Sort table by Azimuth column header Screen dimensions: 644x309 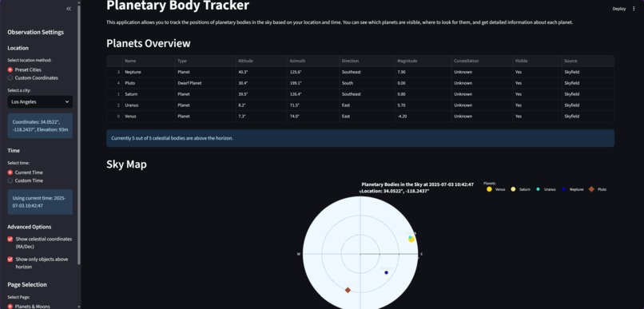point(313,61)
